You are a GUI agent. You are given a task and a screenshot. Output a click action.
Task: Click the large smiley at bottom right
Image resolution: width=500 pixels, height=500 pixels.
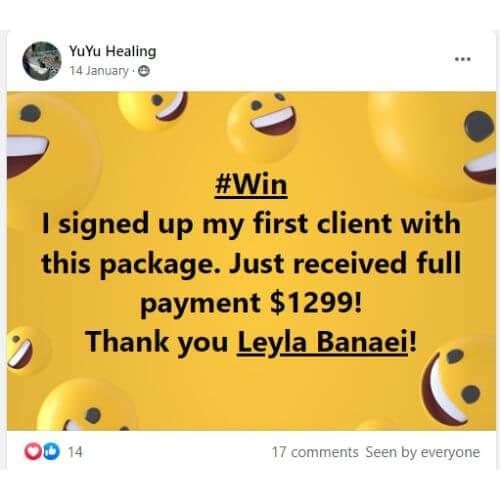(458, 383)
